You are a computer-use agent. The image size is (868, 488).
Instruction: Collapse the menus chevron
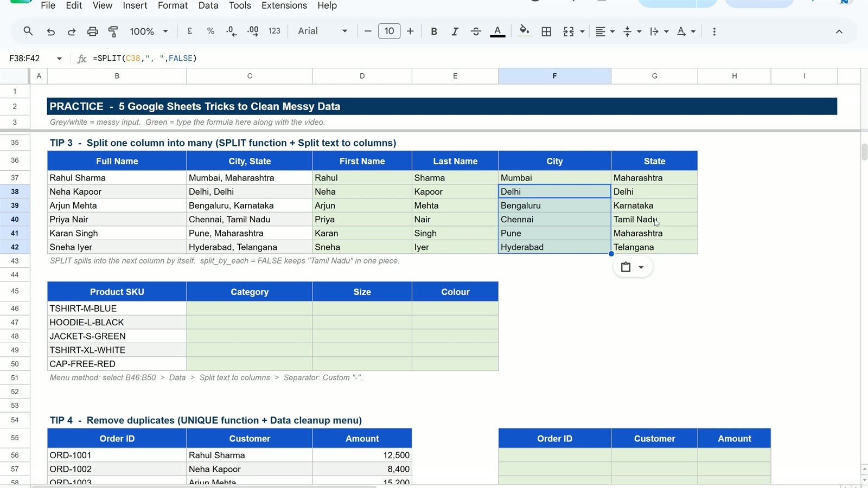coord(839,31)
